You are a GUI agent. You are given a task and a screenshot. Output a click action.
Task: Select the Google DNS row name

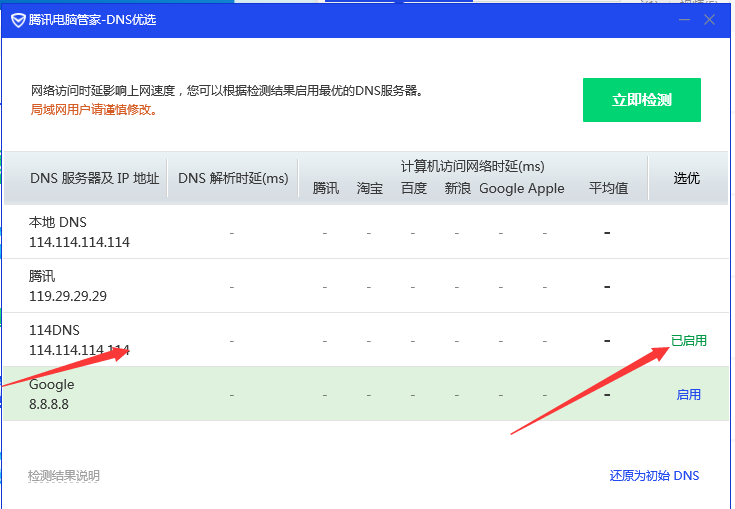click(x=52, y=385)
